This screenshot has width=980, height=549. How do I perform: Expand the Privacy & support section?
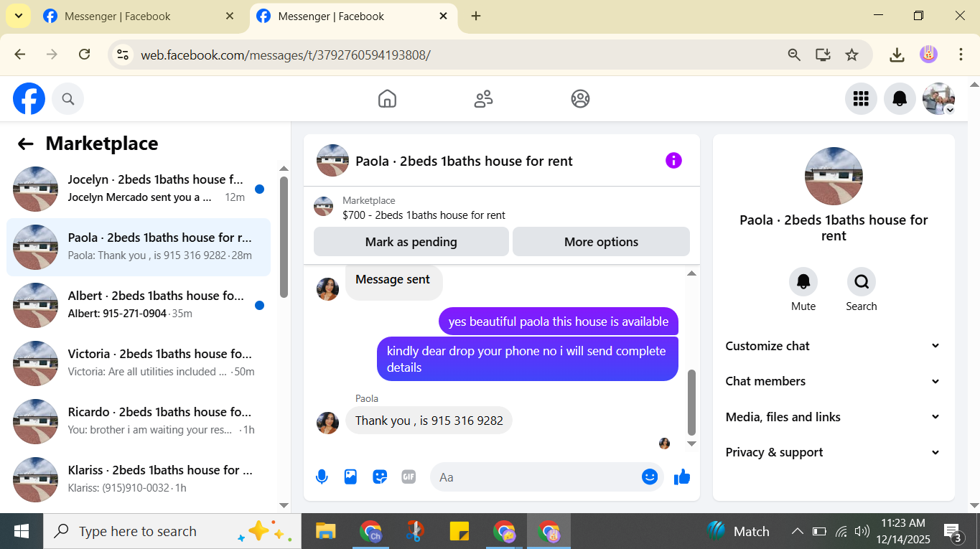(x=834, y=452)
